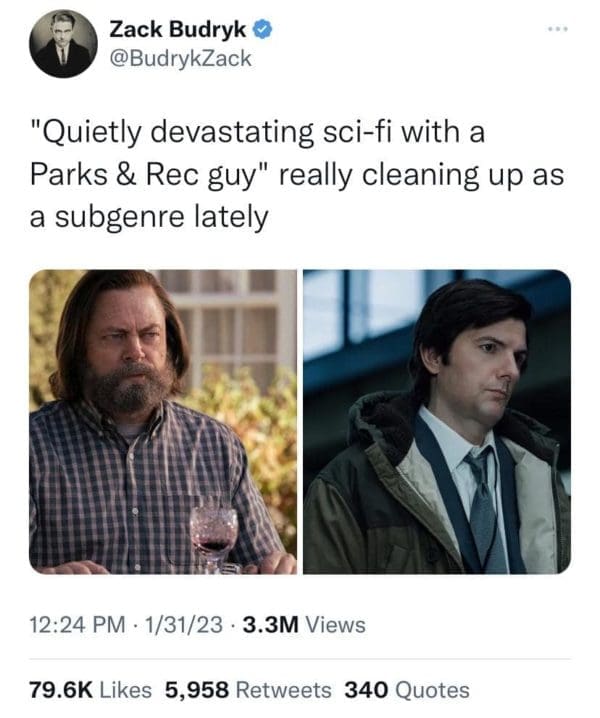Open Zack Budryk's profile avatar picture
The width and height of the screenshot is (600, 718).
tap(63, 43)
